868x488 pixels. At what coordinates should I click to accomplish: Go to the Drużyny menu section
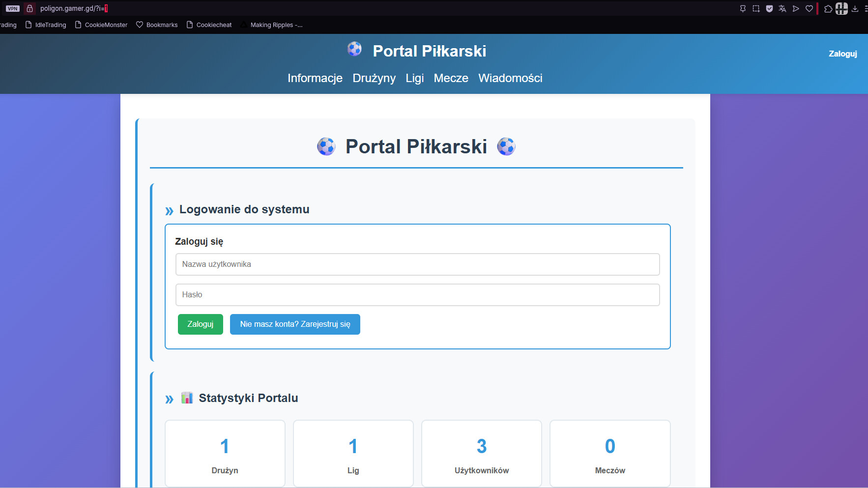click(x=374, y=78)
